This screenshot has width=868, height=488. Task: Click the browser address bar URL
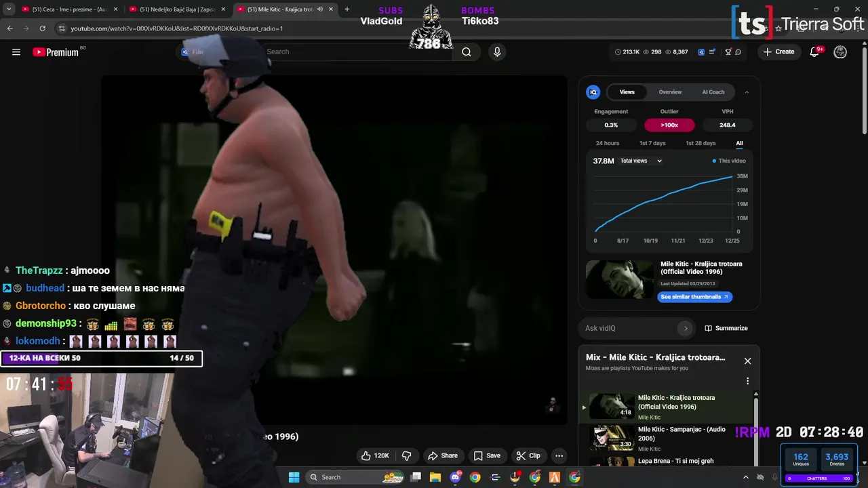pos(176,28)
